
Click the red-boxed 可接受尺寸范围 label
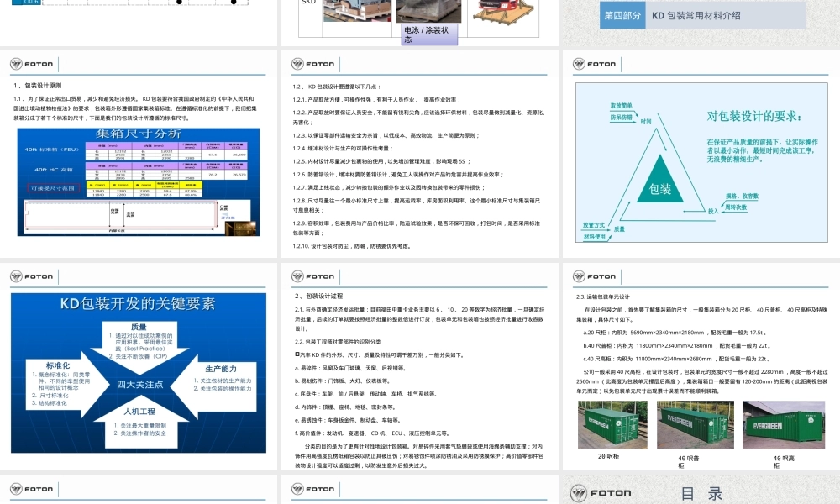(x=53, y=188)
